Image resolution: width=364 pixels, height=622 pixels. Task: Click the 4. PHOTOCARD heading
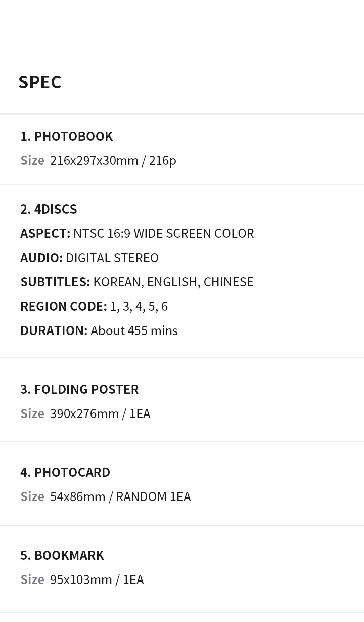tap(65, 472)
